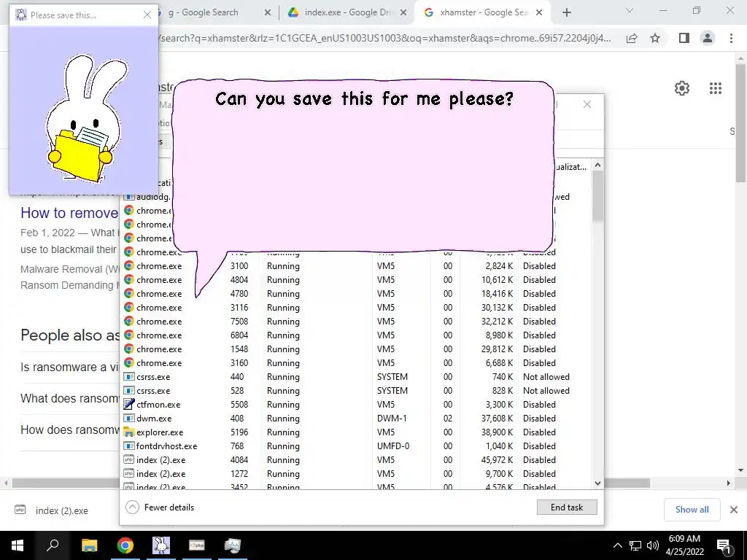Open Windows Start menu

18,545
